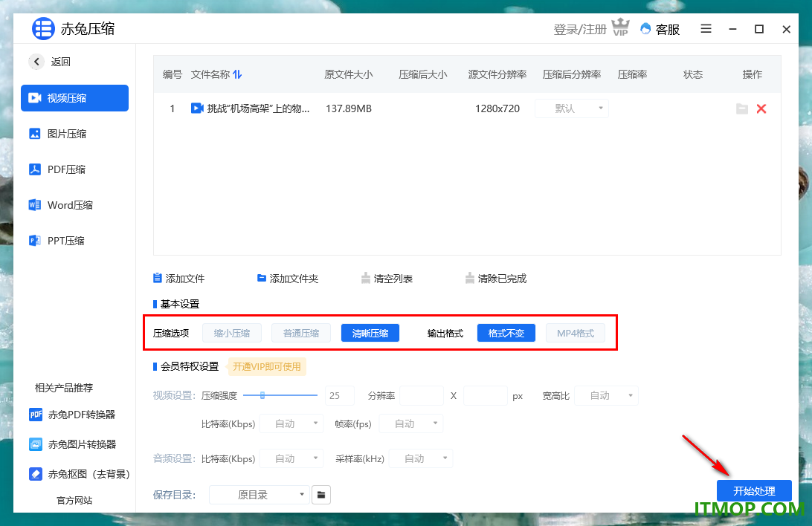The image size is (812, 526).
Task: Open audio 比特率(Kbps) dropdown
Action: 291,458
